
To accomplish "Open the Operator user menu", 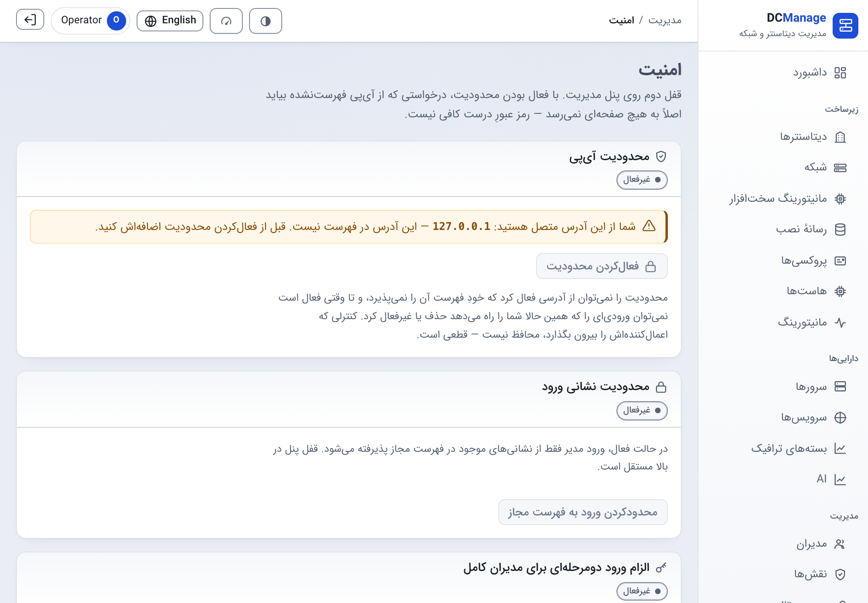I will point(90,20).
